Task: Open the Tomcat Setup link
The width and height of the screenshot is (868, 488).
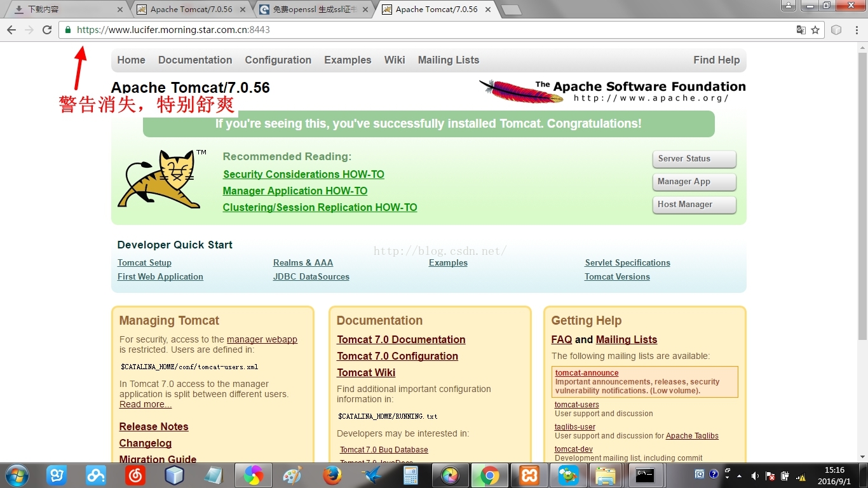Action: pyautogui.click(x=144, y=262)
